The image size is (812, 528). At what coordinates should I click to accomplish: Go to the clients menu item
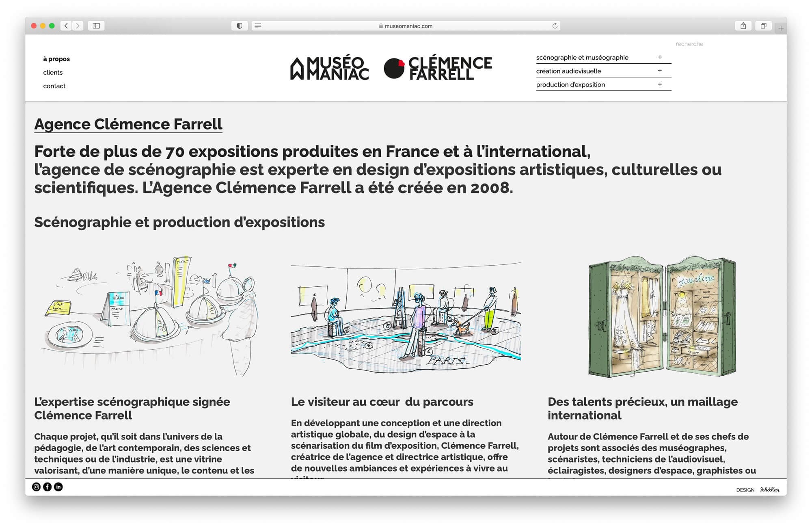click(53, 72)
